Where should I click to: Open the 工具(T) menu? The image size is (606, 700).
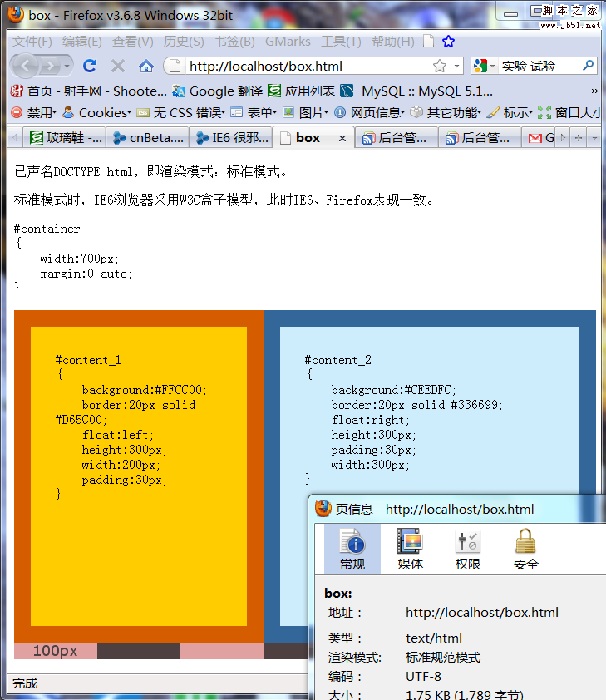point(341,42)
